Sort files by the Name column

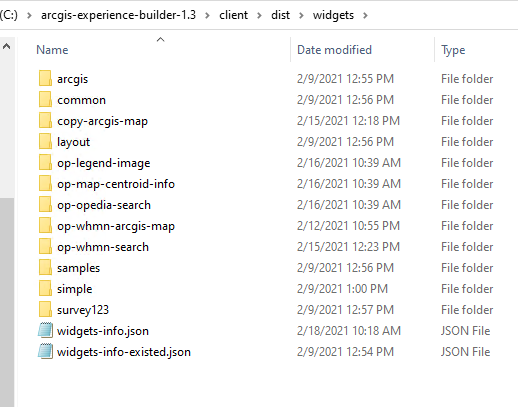point(52,50)
